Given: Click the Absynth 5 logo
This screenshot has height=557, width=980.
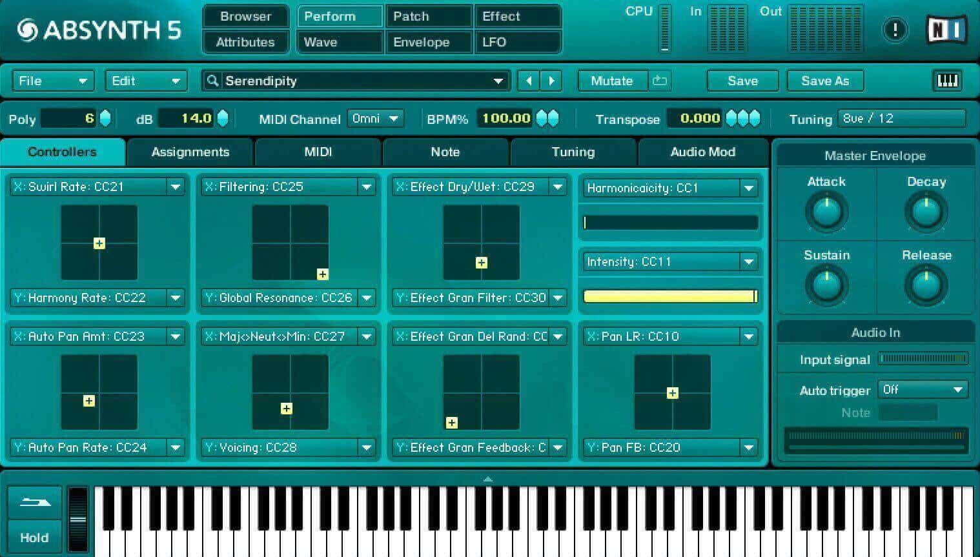Looking at the screenshot, I should click(x=99, y=30).
